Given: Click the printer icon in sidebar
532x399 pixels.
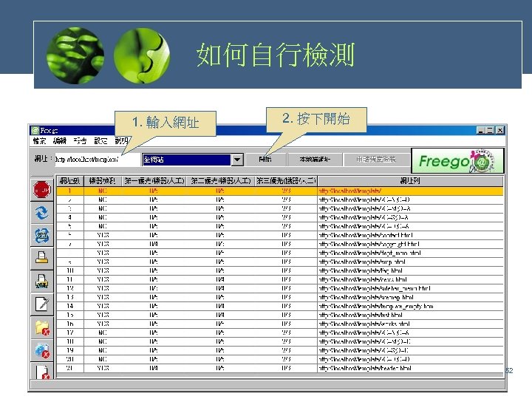Looking at the screenshot, I should point(42,258).
